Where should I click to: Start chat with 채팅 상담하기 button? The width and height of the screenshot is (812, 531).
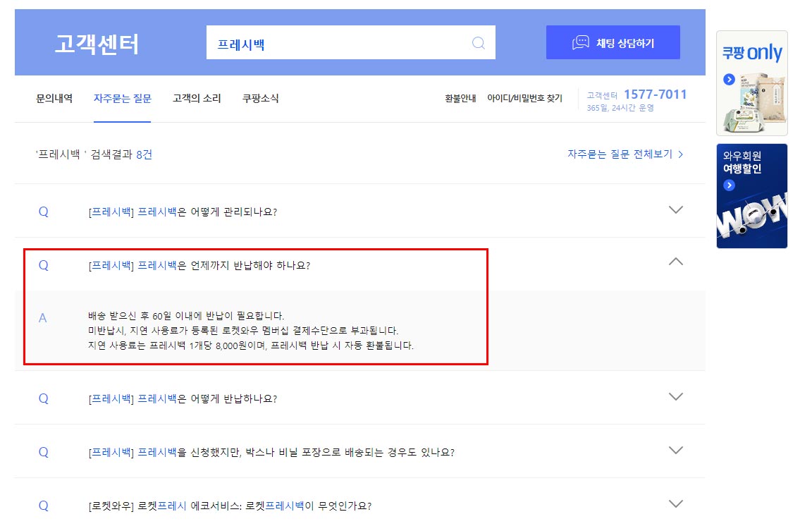[x=613, y=42]
